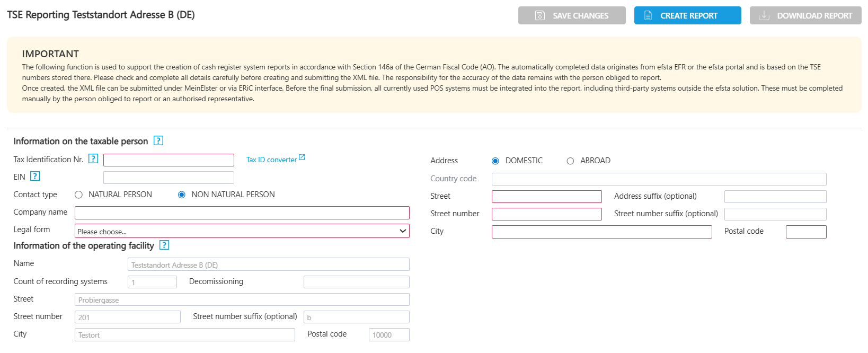This screenshot has height=353, width=868.
Task: Click the 'Company name' label
Action: click(40, 212)
